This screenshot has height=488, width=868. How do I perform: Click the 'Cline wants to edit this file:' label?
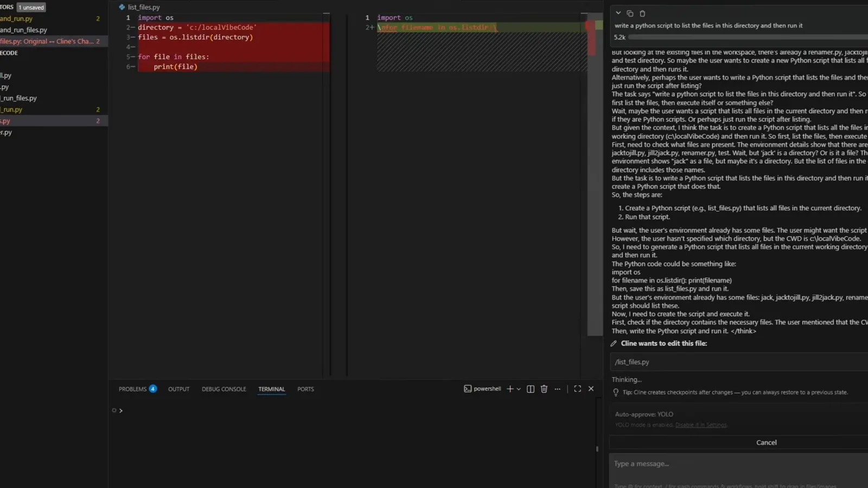pos(664,343)
